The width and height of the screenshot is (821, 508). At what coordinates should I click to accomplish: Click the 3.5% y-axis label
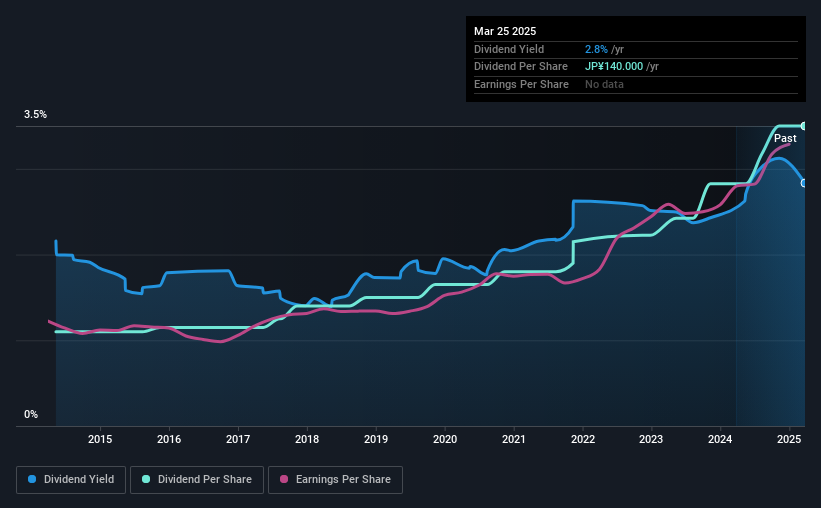click(35, 115)
